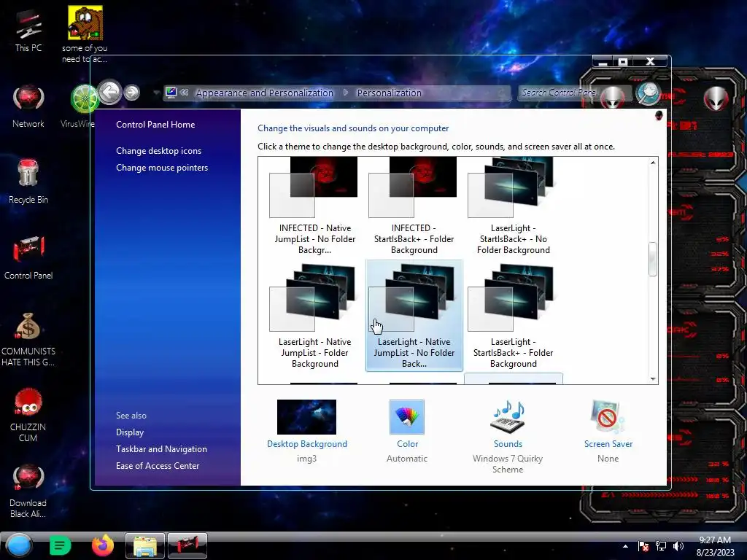Image resolution: width=747 pixels, height=560 pixels.
Task: Click the small alien help icon
Action: point(659,115)
